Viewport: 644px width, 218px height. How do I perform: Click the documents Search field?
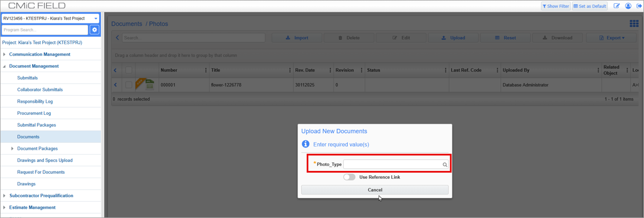coord(193,38)
